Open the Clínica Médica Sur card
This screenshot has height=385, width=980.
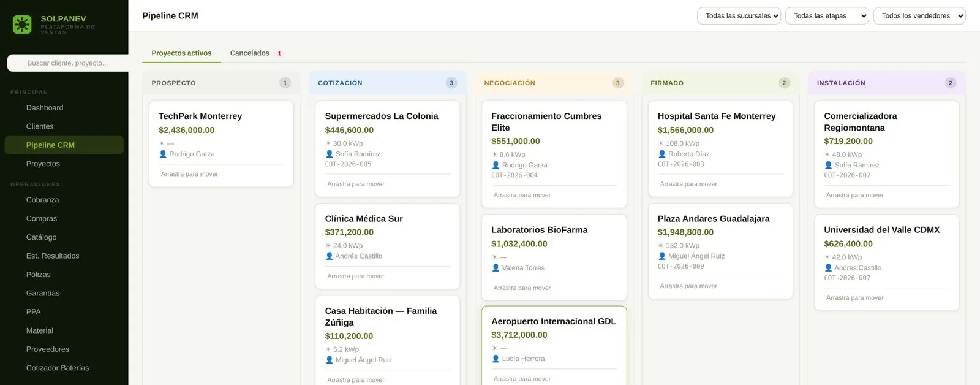(388, 246)
